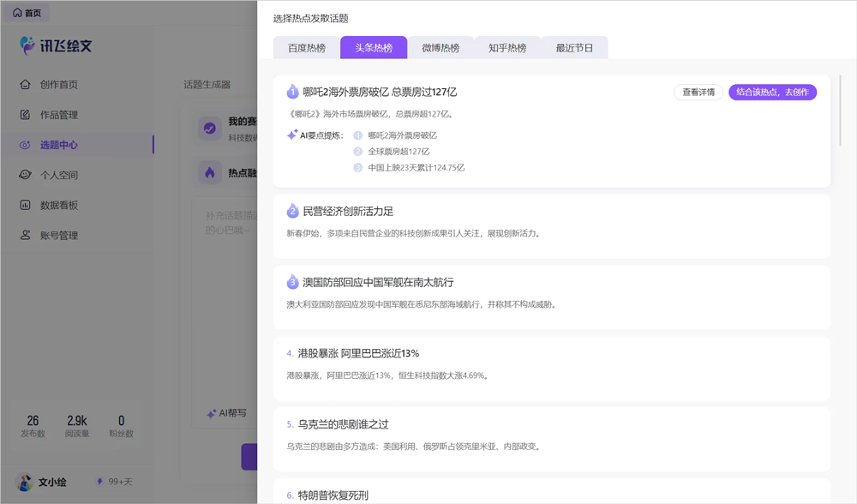Click the 个人空间 planet icon
857x504 pixels.
[26, 175]
